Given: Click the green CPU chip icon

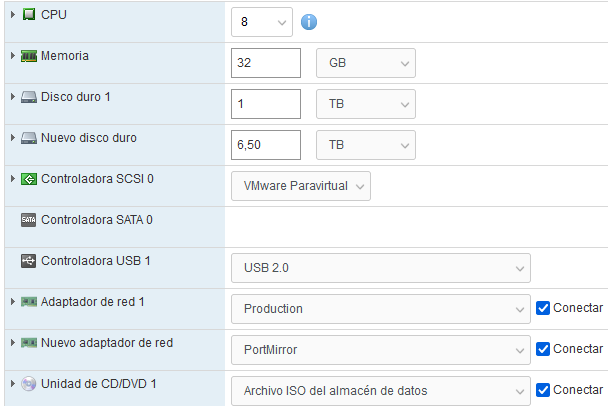Looking at the screenshot, I should 29,15.
